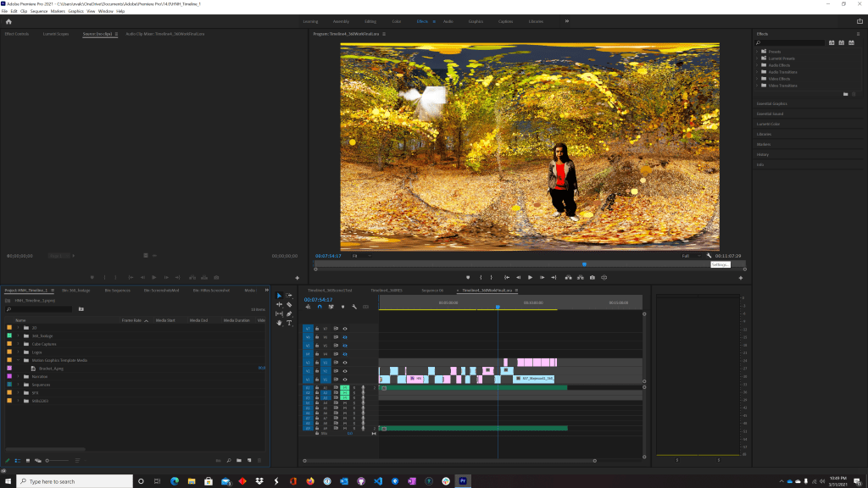Click the Windows taskbar Premiere Pro icon
The height and width of the screenshot is (488, 868).
[x=463, y=480]
